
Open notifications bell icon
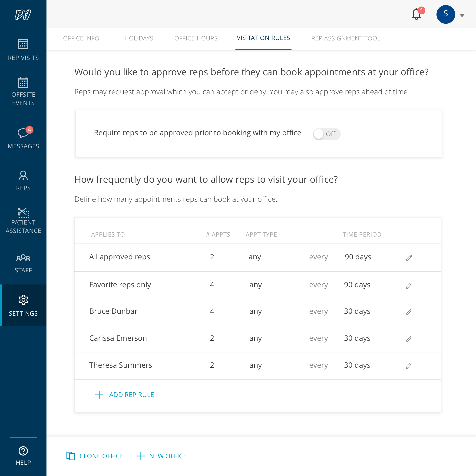pos(416,14)
